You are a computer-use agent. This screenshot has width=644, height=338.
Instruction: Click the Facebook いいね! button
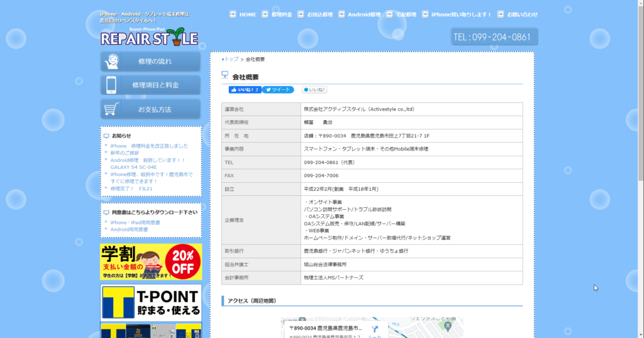tap(245, 90)
